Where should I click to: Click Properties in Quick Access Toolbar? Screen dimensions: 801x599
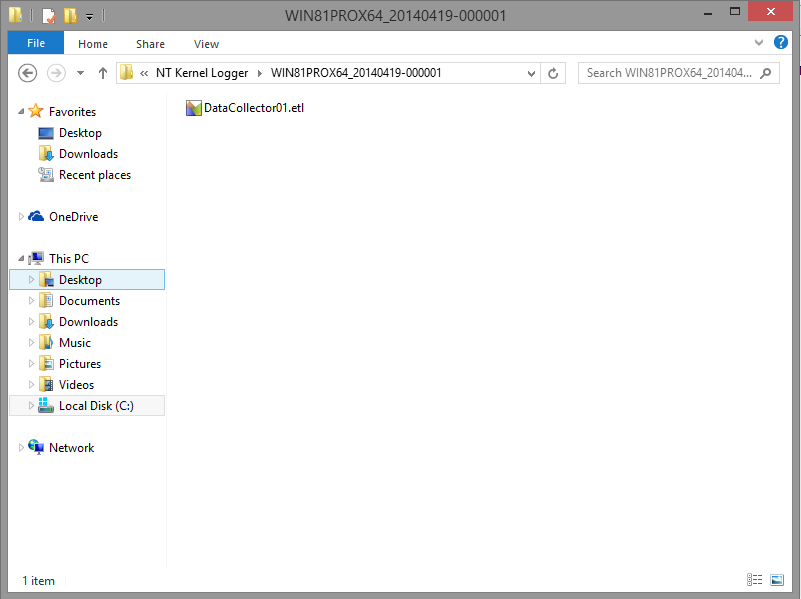click(49, 15)
